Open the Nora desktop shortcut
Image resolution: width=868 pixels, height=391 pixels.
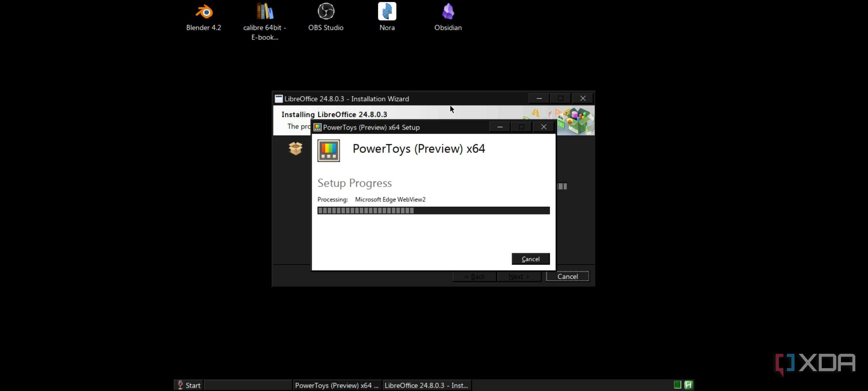tap(387, 17)
